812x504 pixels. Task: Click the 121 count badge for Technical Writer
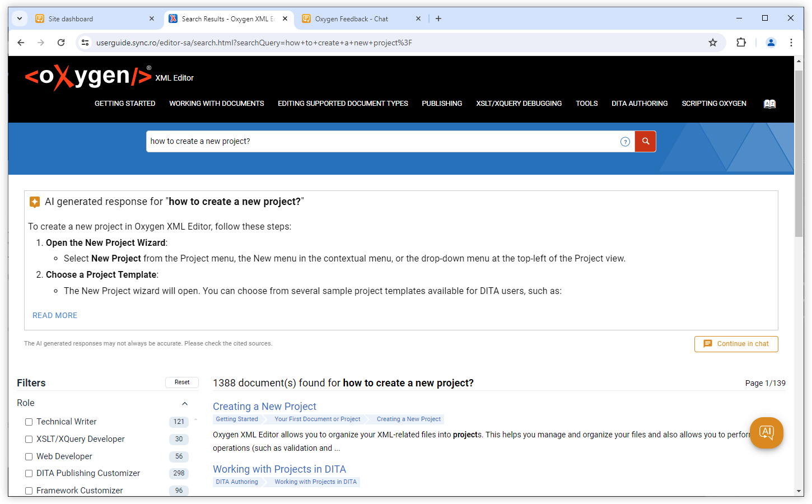(x=179, y=422)
